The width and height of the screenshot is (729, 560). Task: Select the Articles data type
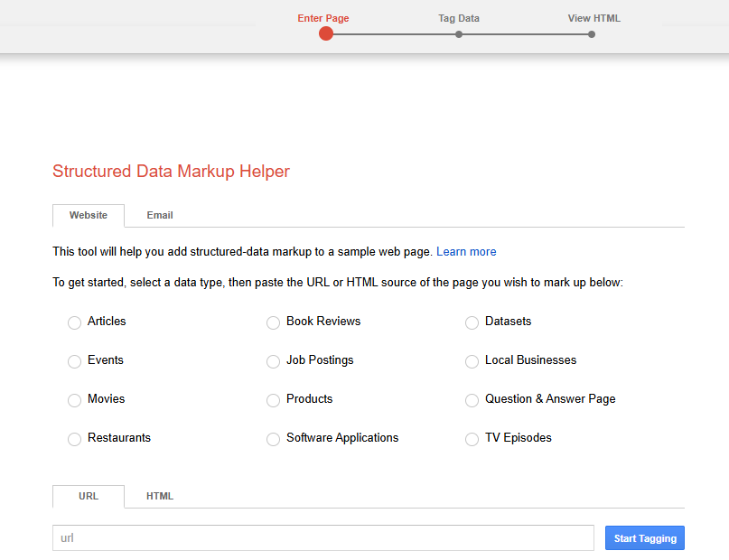tap(75, 322)
